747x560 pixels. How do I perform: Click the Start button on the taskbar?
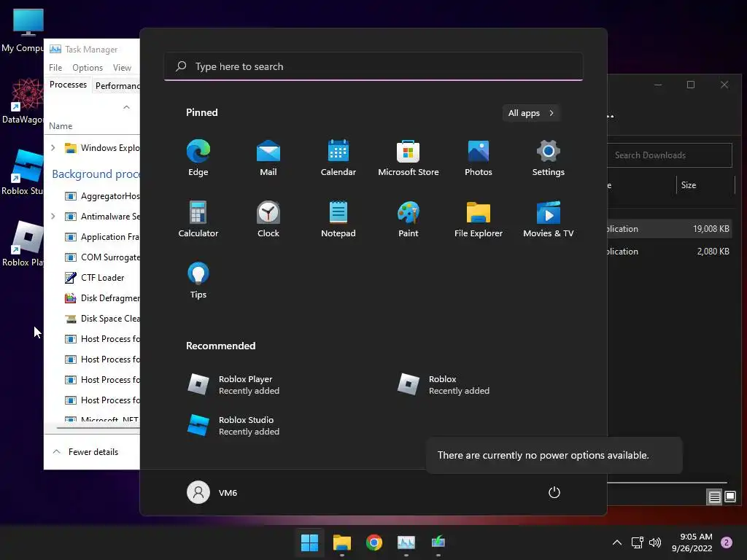click(x=309, y=542)
